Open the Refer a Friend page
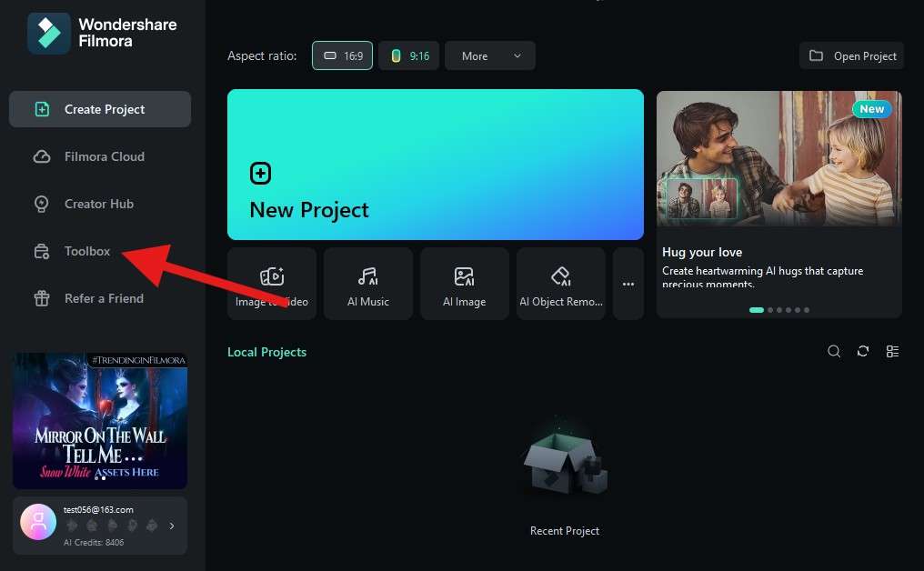Viewport: 924px width, 571px height. [100, 299]
